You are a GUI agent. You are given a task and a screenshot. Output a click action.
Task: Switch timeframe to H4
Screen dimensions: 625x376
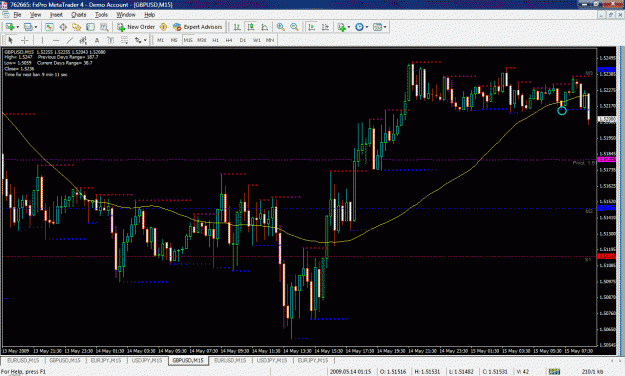[229, 40]
